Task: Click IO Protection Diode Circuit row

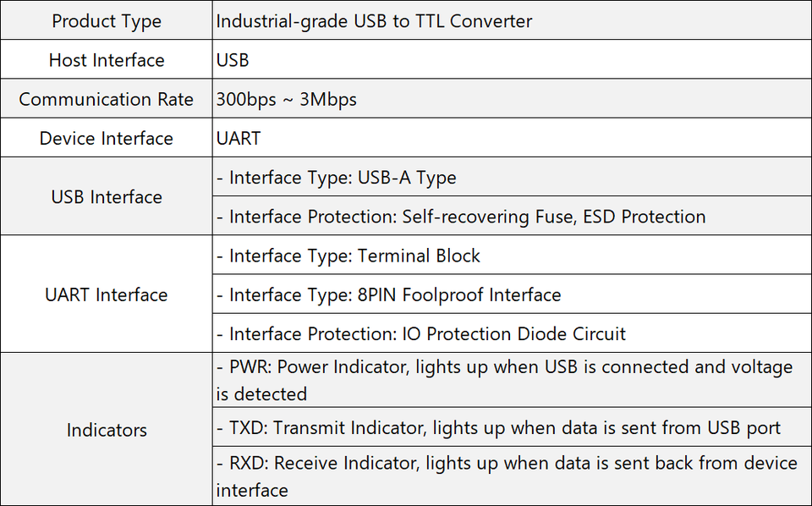Action: [x=420, y=333]
